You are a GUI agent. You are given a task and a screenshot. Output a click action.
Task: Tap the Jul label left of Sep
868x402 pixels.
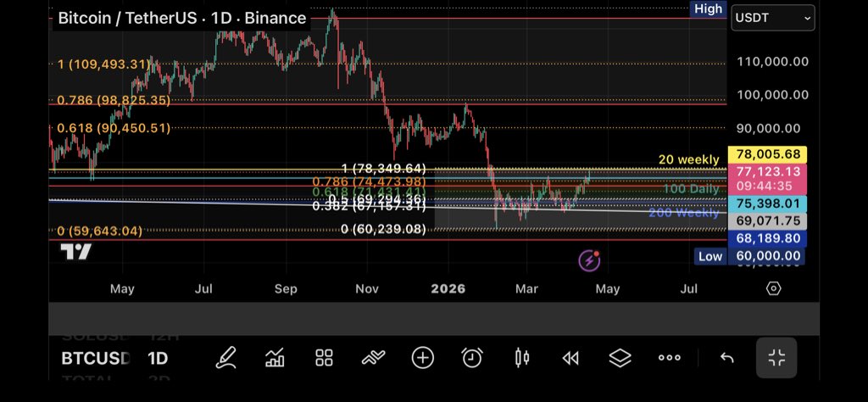(x=203, y=288)
